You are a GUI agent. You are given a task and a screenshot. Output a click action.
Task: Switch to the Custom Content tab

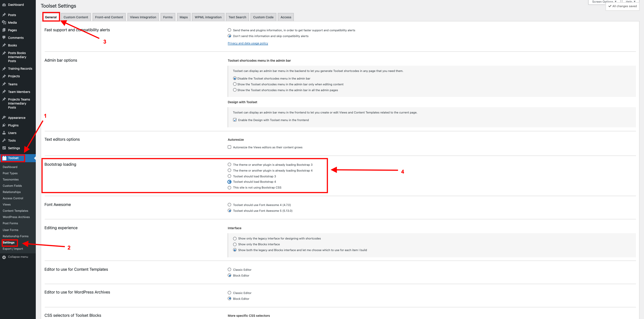click(76, 17)
